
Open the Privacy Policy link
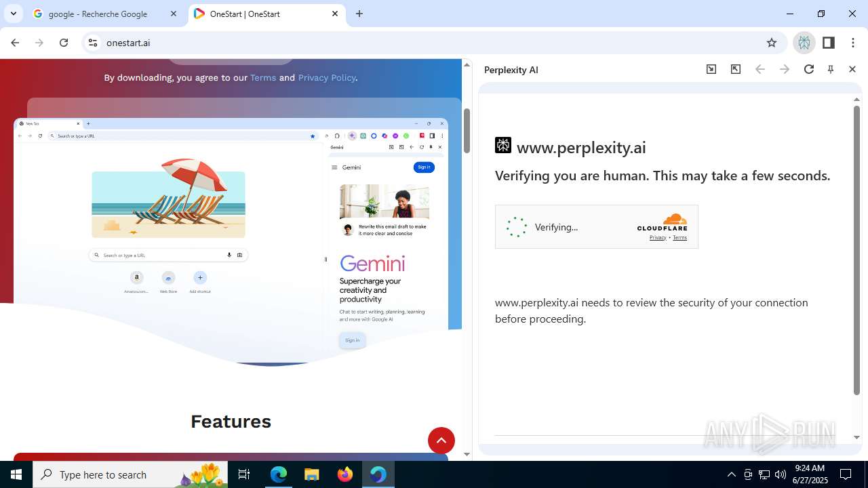tap(327, 77)
